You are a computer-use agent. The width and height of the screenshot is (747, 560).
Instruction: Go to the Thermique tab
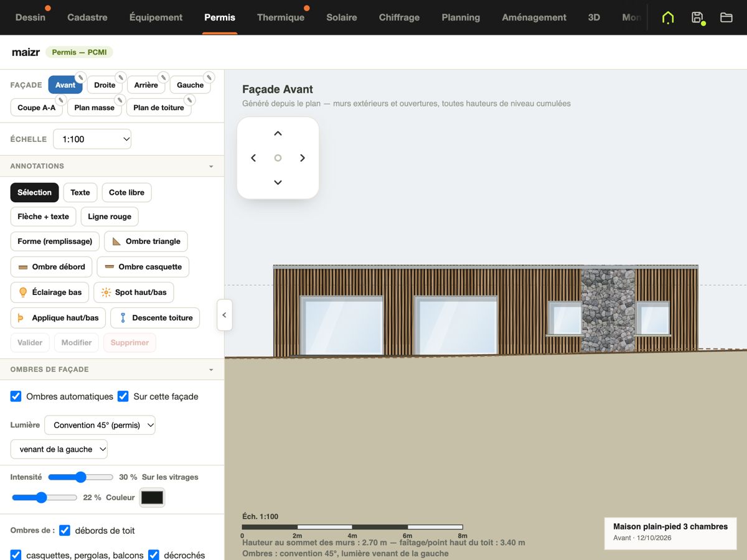pos(281,17)
